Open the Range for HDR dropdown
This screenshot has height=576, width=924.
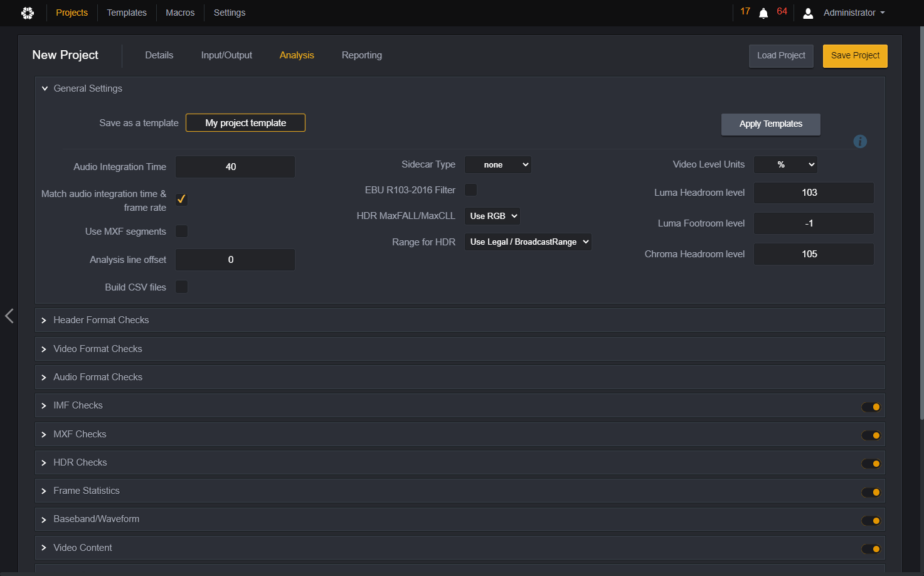(528, 242)
